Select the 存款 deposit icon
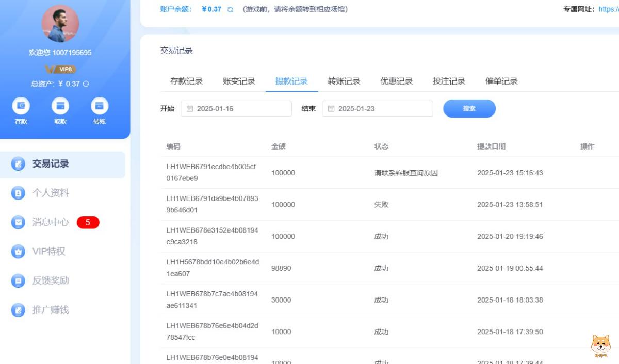 point(21,107)
